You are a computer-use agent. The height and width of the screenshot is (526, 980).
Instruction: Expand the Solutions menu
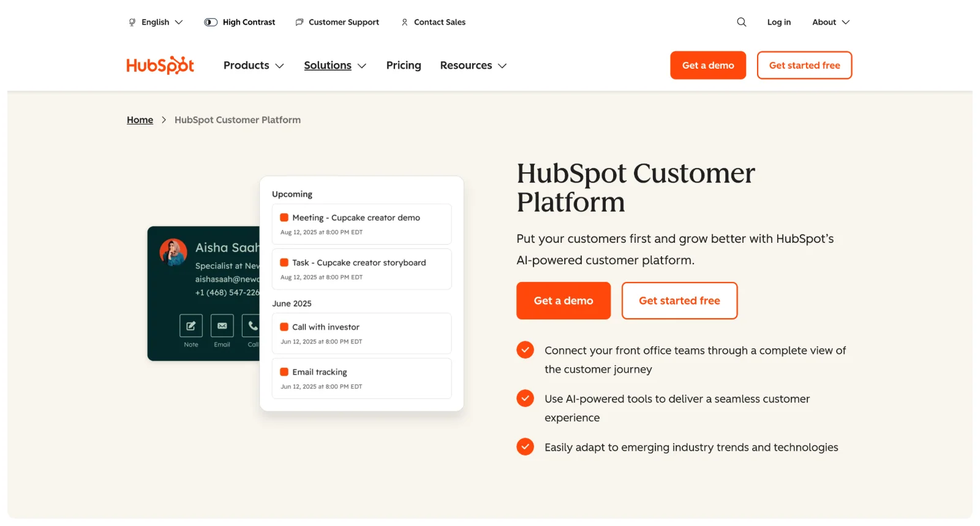(335, 65)
